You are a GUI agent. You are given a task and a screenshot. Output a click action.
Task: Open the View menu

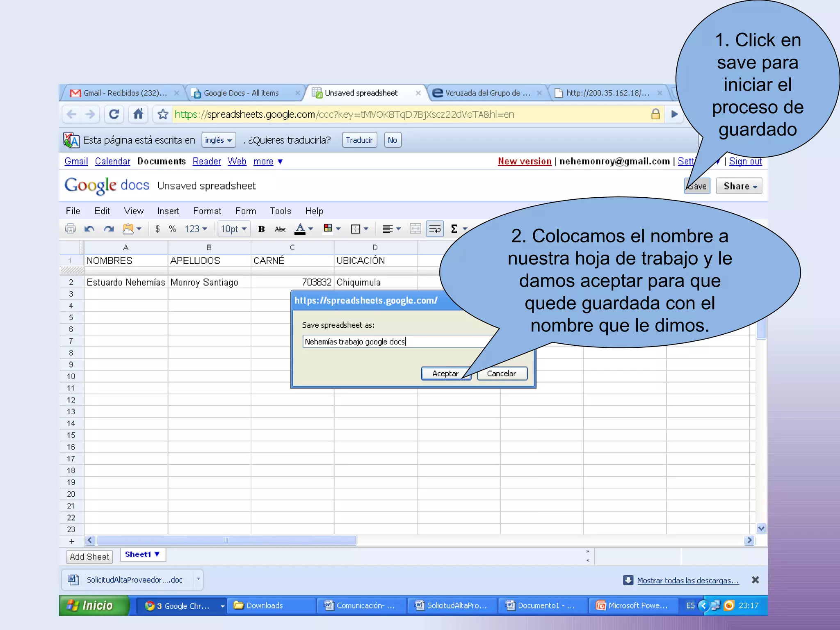click(134, 211)
